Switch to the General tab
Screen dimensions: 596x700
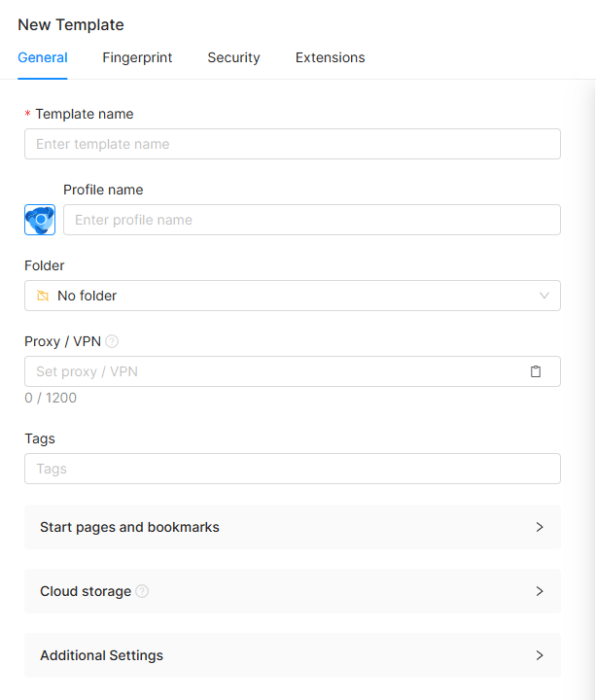[x=43, y=57]
